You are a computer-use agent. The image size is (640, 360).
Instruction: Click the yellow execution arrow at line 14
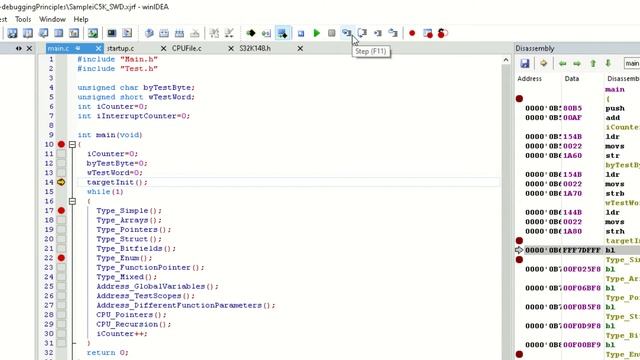tap(61, 182)
